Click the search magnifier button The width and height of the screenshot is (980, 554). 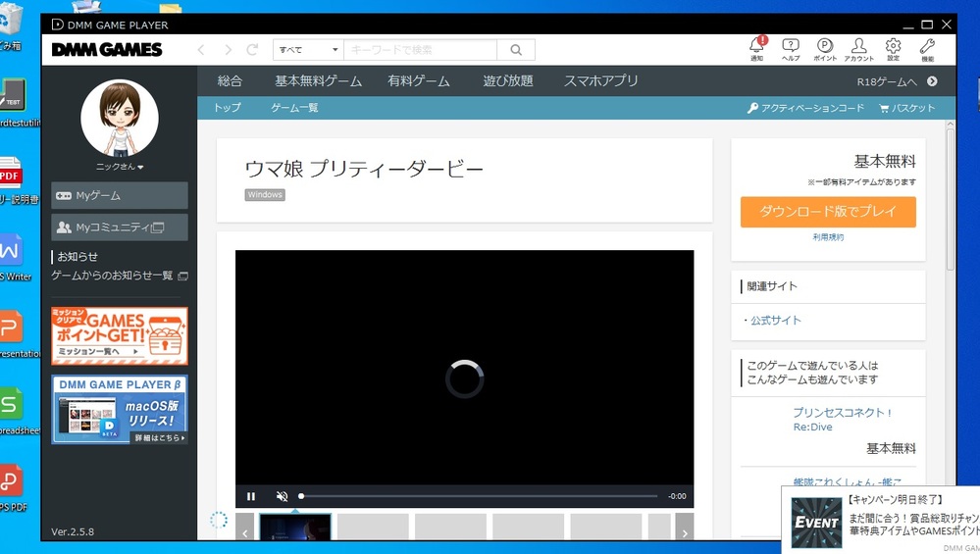click(515, 50)
